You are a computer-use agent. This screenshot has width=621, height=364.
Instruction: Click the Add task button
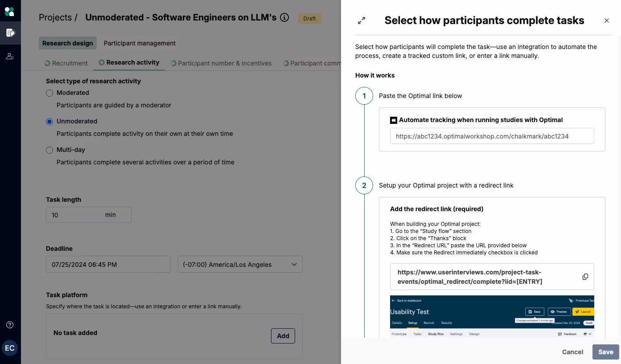[x=283, y=336]
